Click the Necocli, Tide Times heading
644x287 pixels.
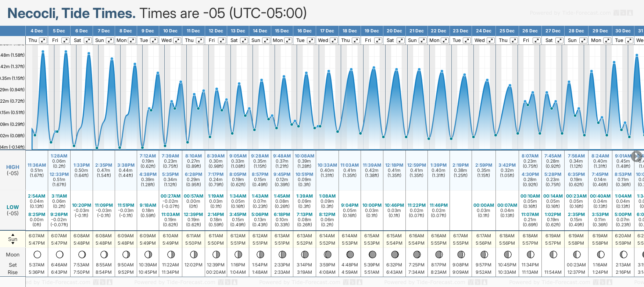(71, 13)
